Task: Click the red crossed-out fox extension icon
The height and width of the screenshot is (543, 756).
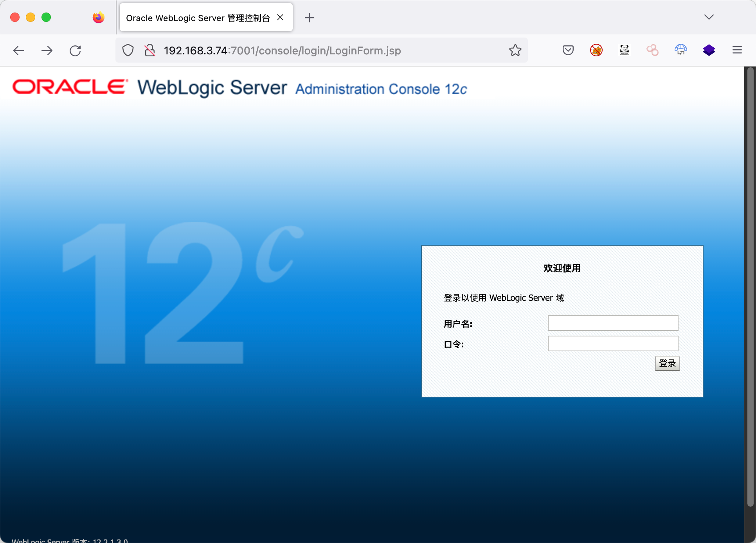Action: click(596, 50)
